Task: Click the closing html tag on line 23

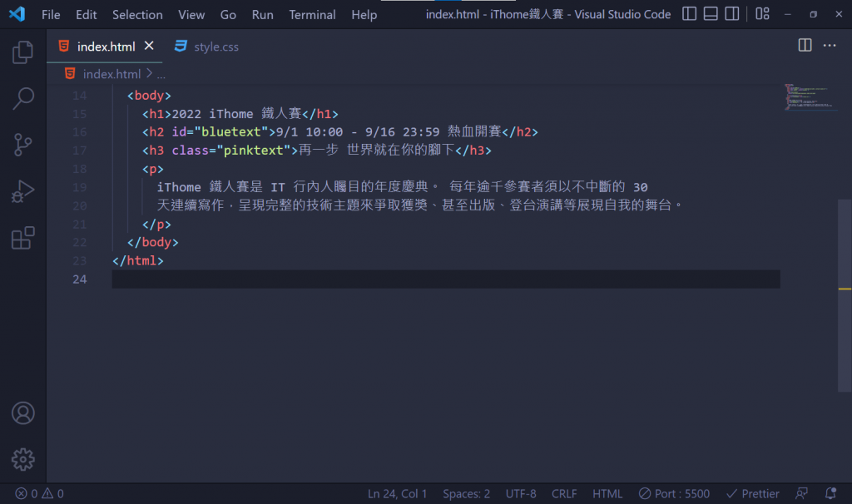Action: click(138, 260)
